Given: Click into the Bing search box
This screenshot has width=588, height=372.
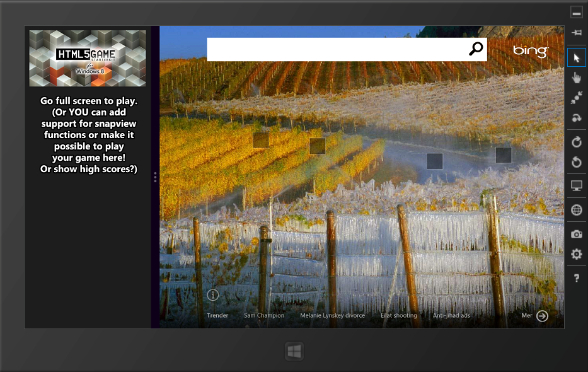Looking at the screenshot, I should pyautogui.click(x=337, y=49).
